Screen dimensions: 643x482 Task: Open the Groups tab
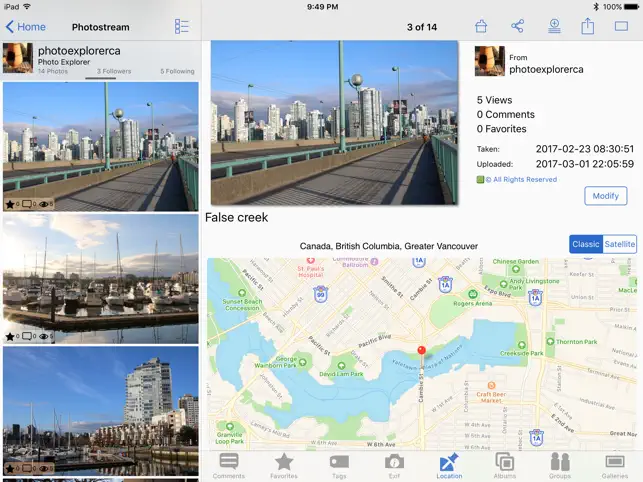coord(560,466)
